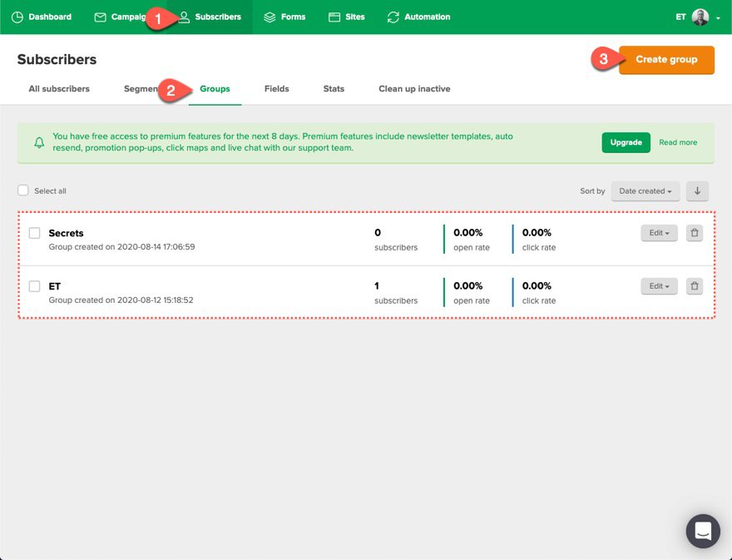Open the Edit dropdown for Secrets
Viewport: 732px width, 560px height.
(x=658, y=233)
